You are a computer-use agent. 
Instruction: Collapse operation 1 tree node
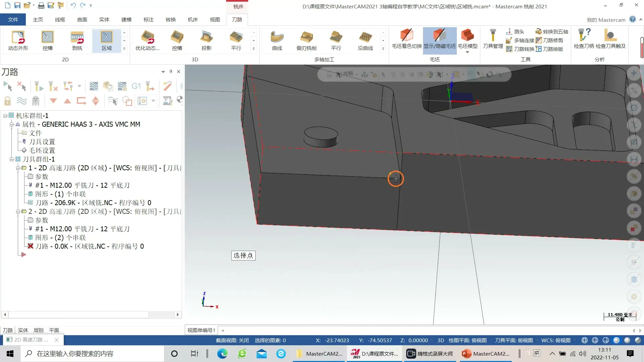tap(18, 168)
